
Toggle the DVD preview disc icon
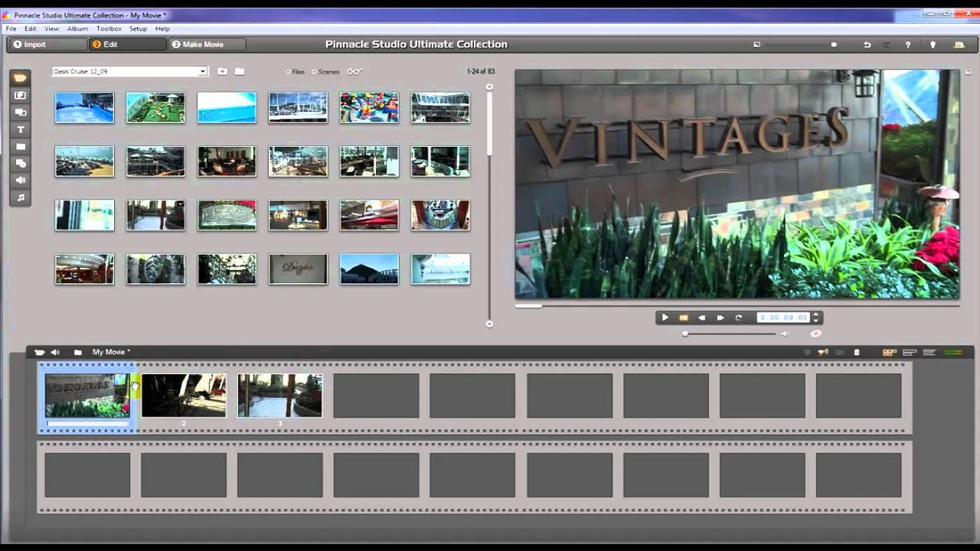click(x=815, y=334)
